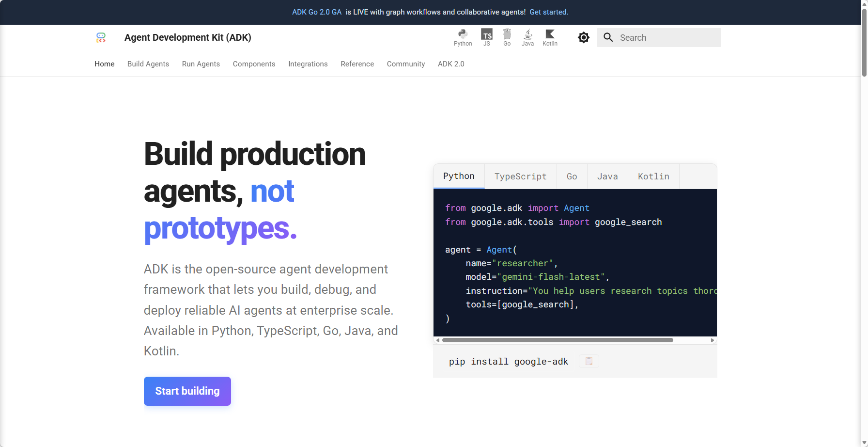The image size is (868, 447).
Task: Follow the Get started banner link
Action: point(549,12)
